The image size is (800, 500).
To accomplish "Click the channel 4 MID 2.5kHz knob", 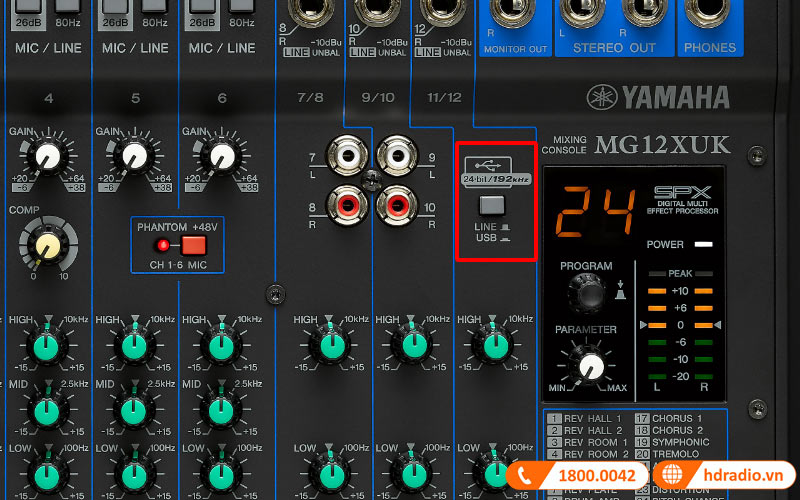I will (x=46, y=411).
